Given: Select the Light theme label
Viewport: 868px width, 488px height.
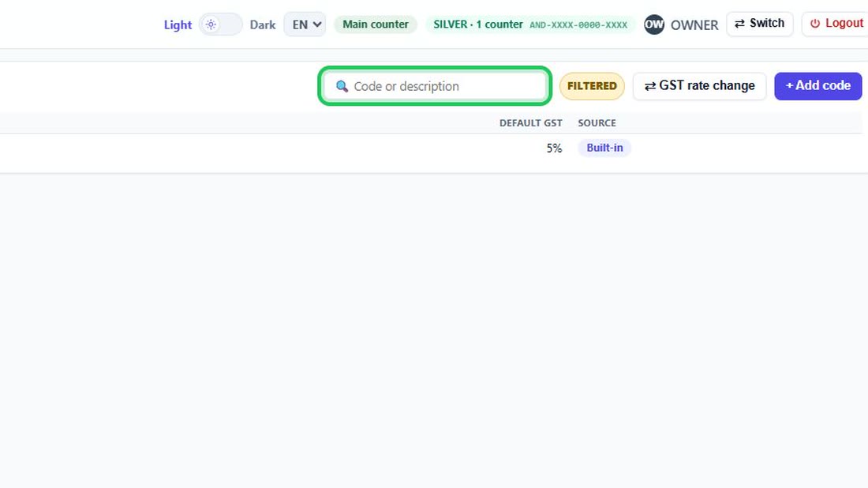Looking at the screenshot, I should pos(178,25).
